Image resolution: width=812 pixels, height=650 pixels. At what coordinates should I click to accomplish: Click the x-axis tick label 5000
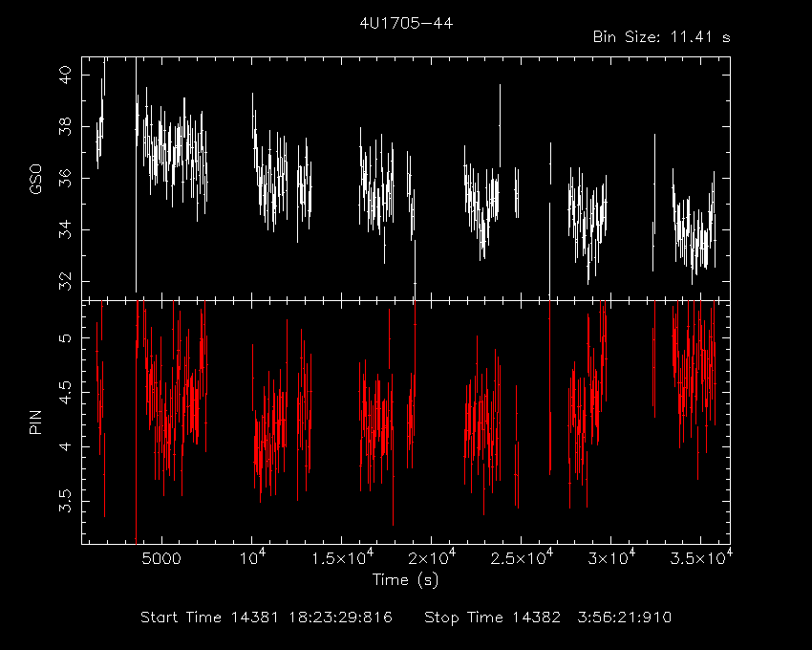(161, 559)
